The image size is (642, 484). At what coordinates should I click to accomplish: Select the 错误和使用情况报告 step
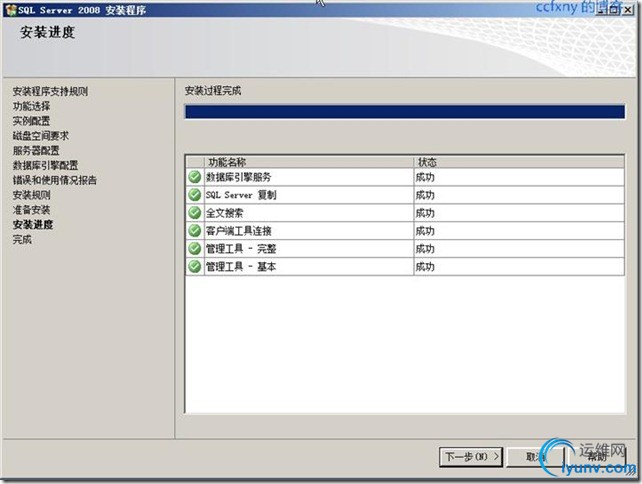pyautogui.click(x=55, y=180)
